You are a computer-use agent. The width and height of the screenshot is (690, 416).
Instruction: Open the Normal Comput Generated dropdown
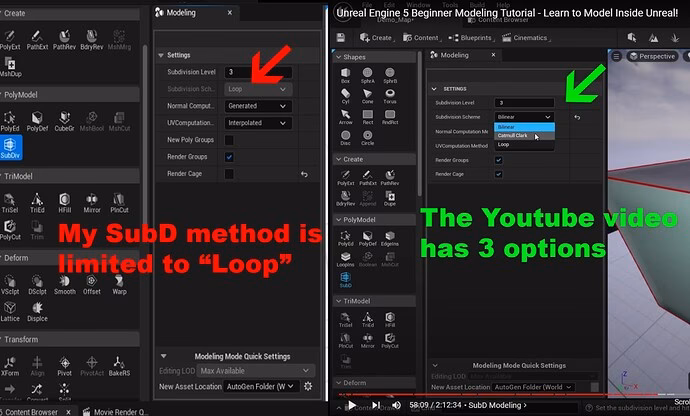coord(258,106)
